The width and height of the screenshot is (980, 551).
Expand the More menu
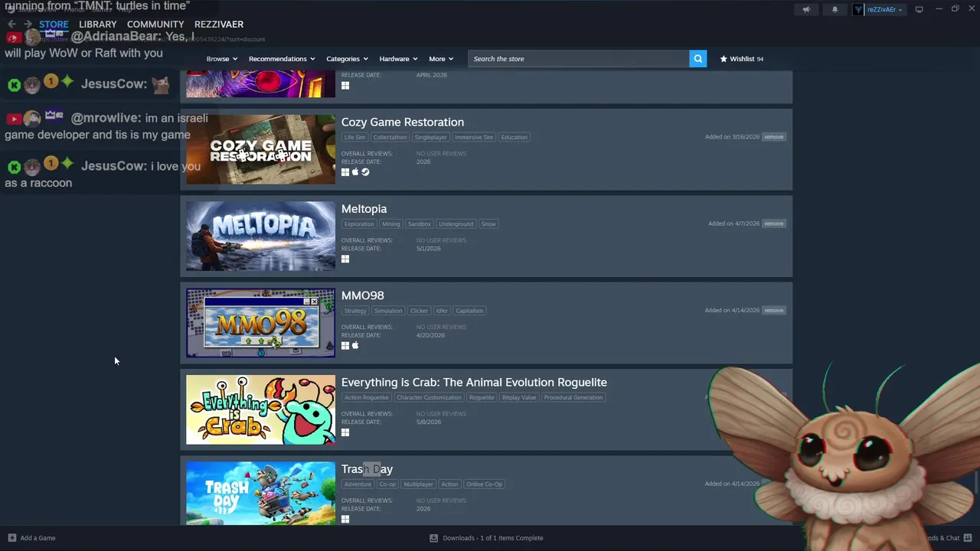tap(441, 59)
